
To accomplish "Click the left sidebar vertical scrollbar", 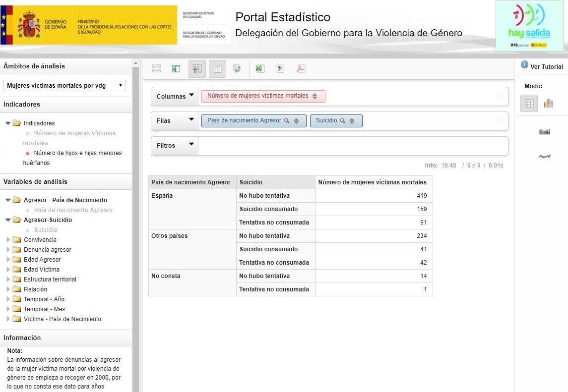I will click(x=135, y=223).
